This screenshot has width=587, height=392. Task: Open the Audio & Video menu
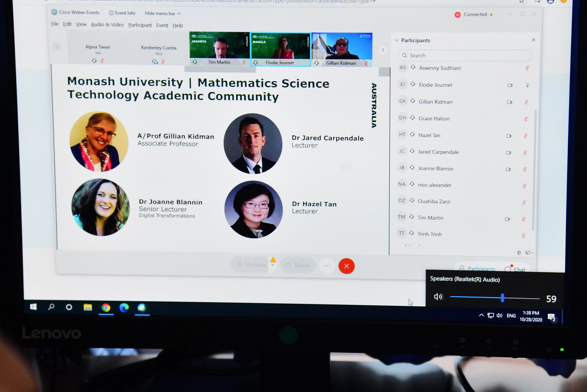(107, 24)
